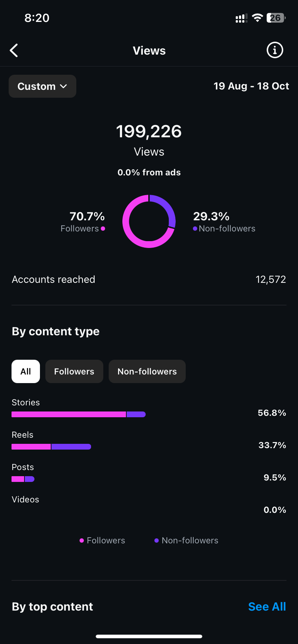The width and height of the screenshot is (298, 644).
Task: Open the info icon for Views
Action: pos(275,50)
